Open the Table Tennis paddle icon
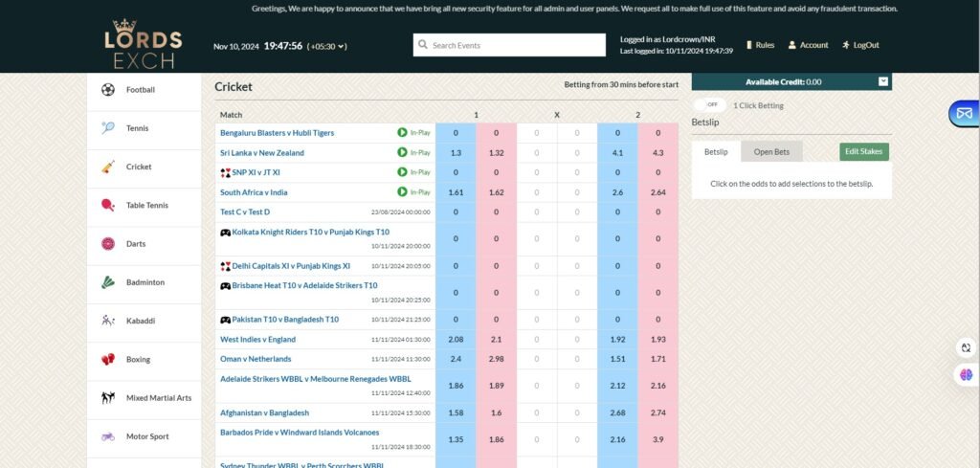The image size is (980, 468). (108, 205)
